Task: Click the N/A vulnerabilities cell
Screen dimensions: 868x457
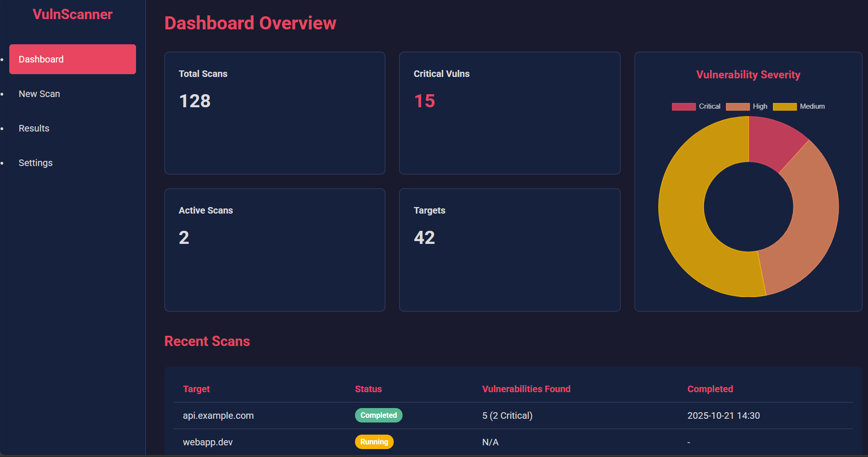Action: (490, 442)
